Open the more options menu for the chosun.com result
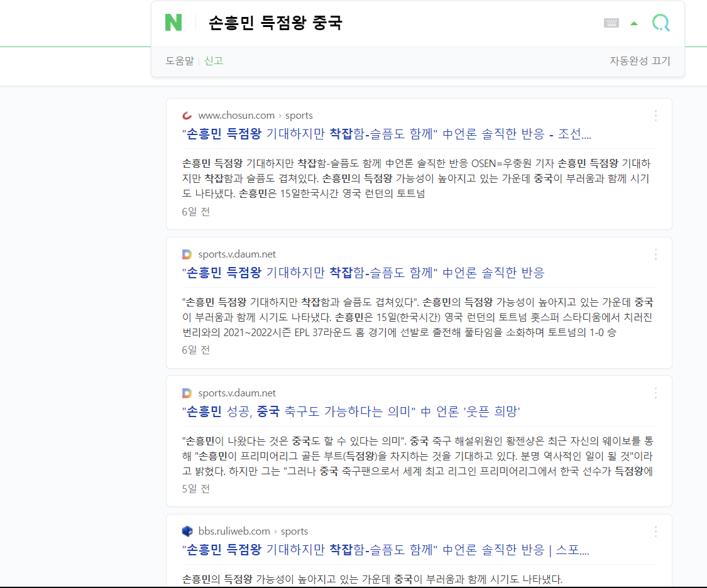The image size is (707, 588). [x=655, y=116]
